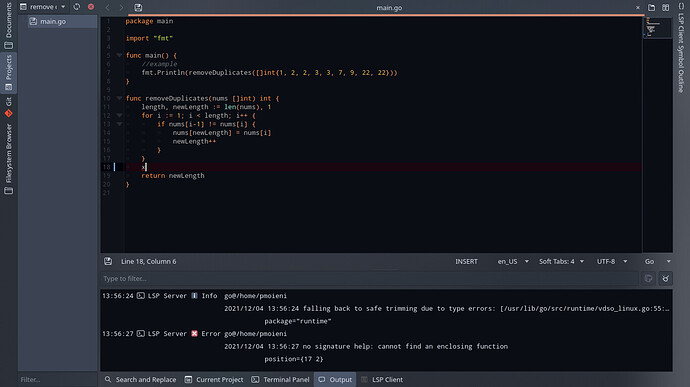Clear the output panel messages
The height and width of the screenshot is (387, 690).
(x=665, y=278)
